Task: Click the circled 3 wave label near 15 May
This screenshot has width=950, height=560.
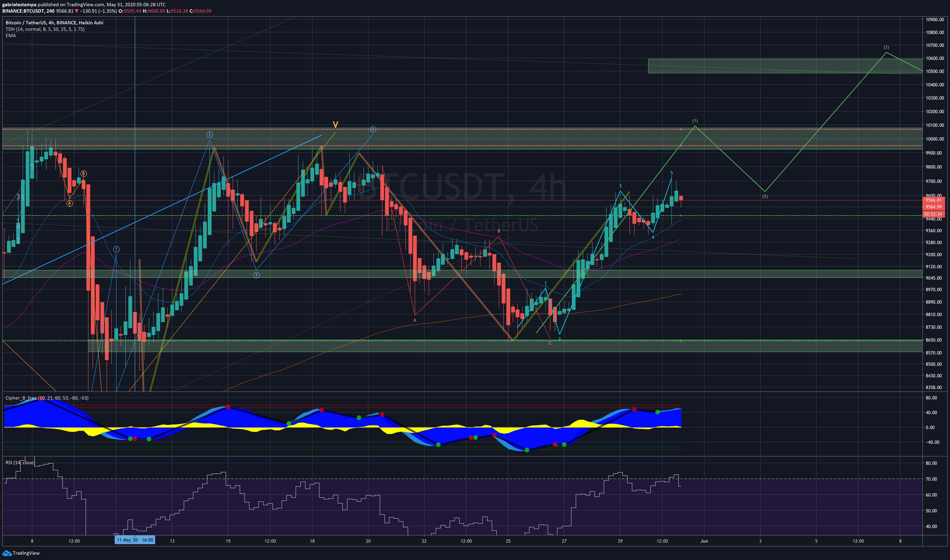Action: 209,134
